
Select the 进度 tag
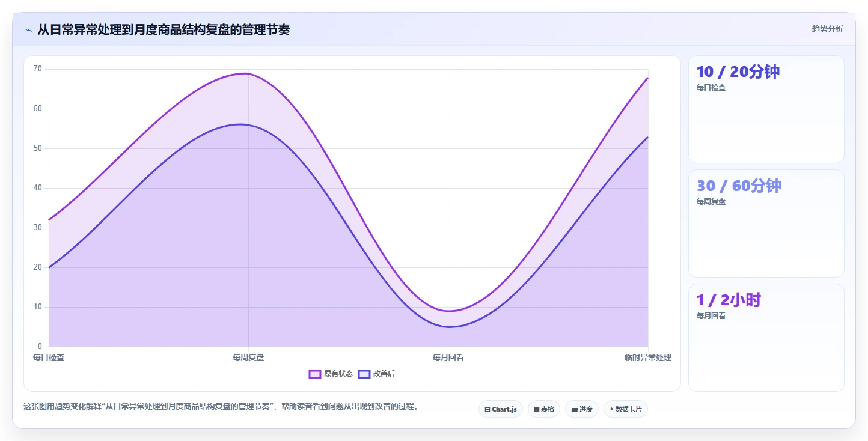(x=582, y=409)
